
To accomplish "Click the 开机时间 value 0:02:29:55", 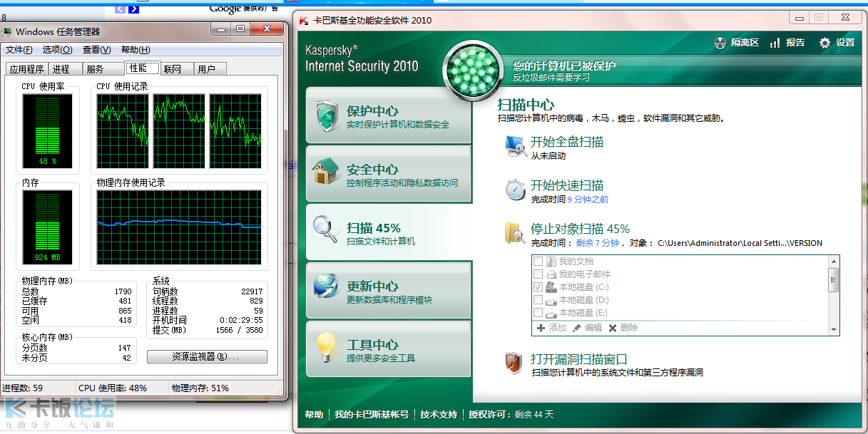I will 242,321.
